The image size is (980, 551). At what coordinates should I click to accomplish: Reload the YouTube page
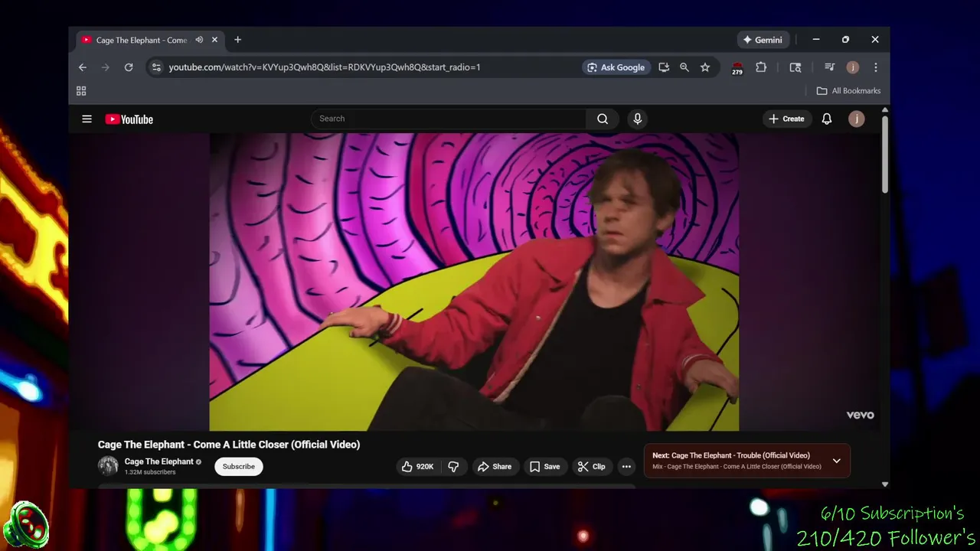pos(129,67)
